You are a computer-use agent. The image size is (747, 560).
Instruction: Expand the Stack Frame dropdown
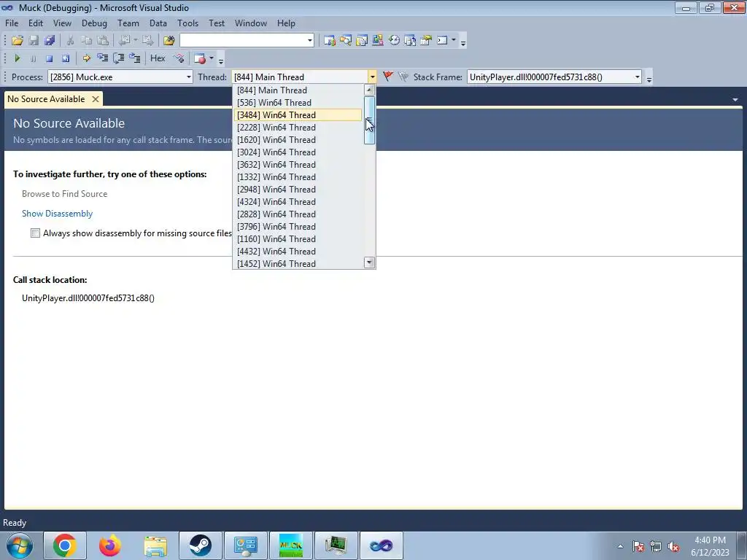point(637,77)
